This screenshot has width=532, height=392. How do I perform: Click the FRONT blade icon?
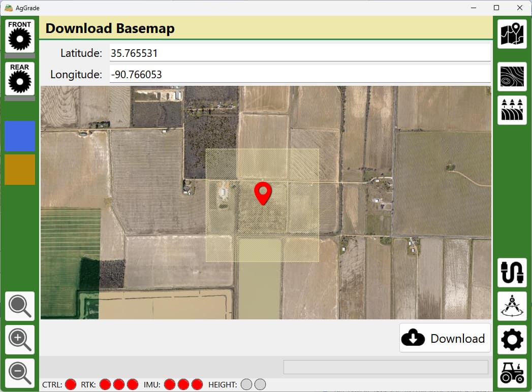20,36
